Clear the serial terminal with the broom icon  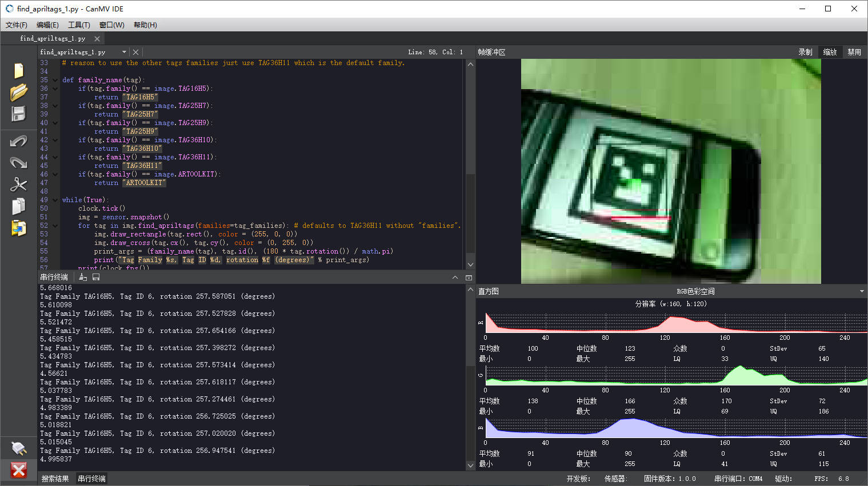tap(83, 277)
